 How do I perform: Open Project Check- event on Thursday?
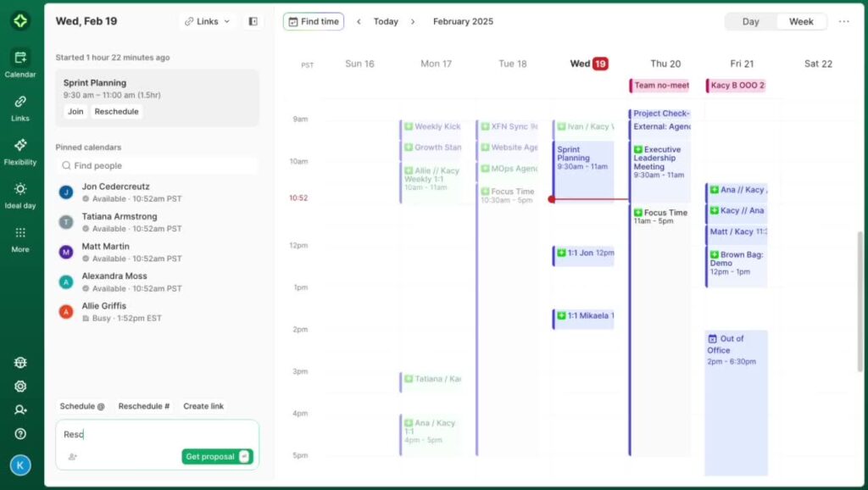659,113
